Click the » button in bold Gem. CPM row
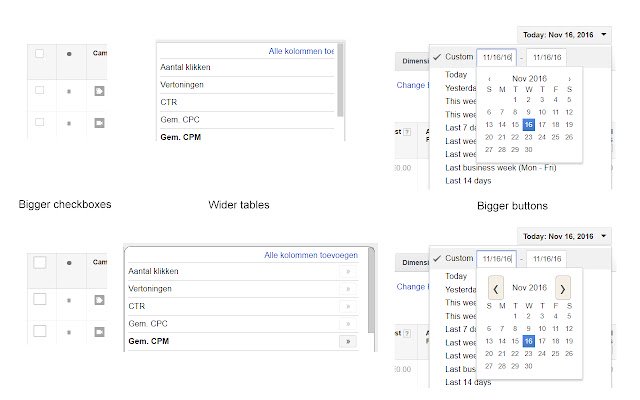This screenshot has height=400, width=640. (348, 341)
